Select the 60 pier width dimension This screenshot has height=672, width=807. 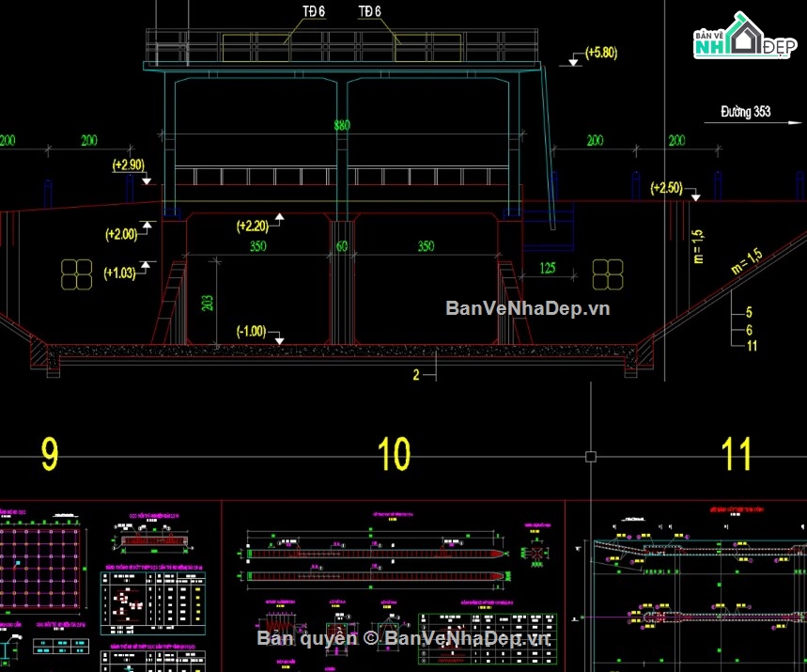[342, 246]
